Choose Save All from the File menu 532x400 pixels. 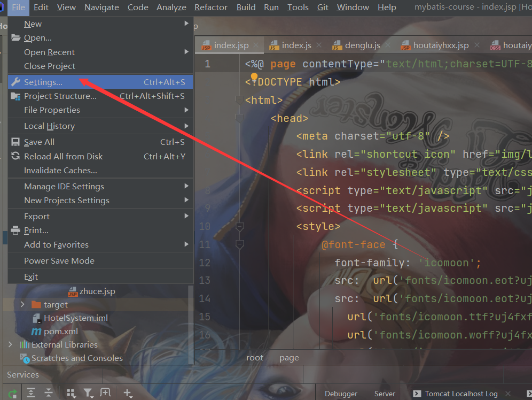(x=100, y=142)
